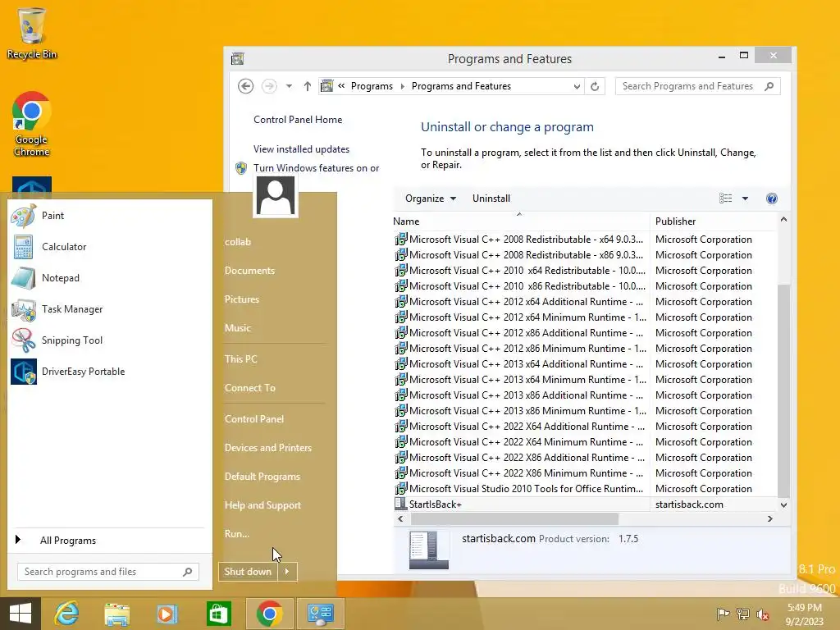Open Documents from Start menu

point(249,271)
